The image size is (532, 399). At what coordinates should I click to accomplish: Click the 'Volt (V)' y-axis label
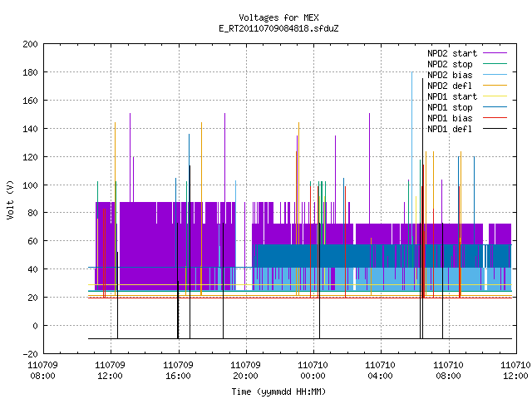pos(11,199)
